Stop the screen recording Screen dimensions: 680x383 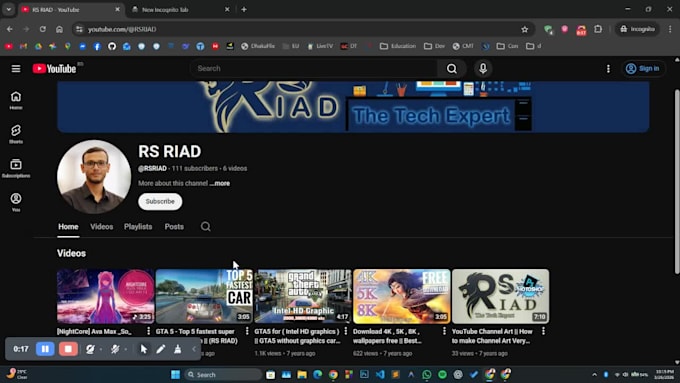(x=68, y=349)
